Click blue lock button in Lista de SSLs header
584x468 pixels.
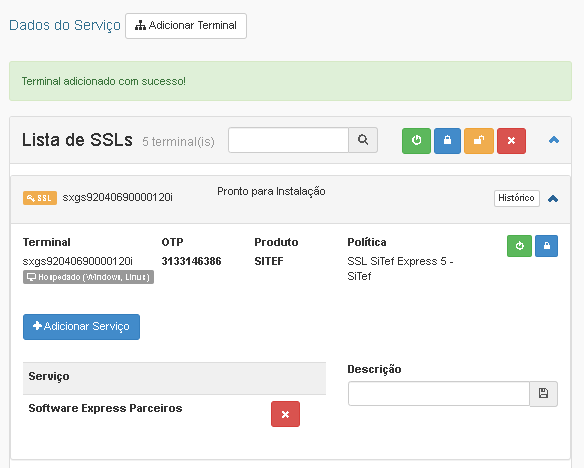click(x=447, y=141)
